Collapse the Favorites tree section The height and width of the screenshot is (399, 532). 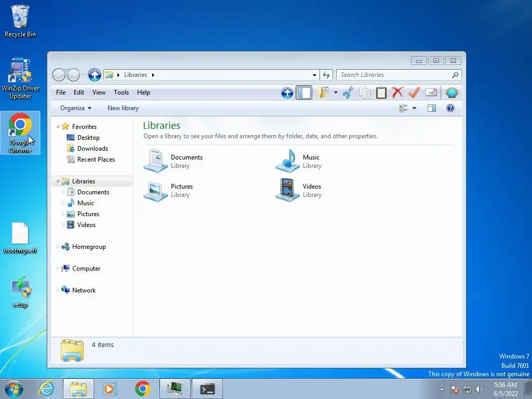pos(58,127)
